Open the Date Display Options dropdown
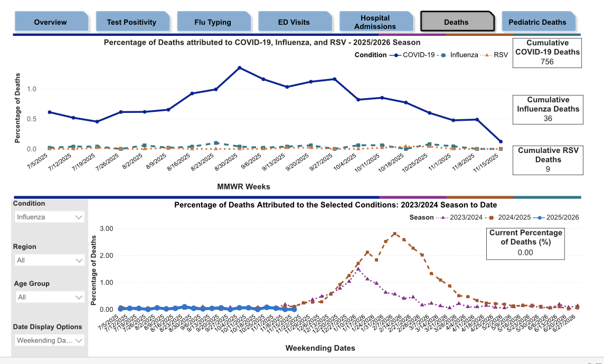Viewport: 604px width, 364px height. (49, 340)
